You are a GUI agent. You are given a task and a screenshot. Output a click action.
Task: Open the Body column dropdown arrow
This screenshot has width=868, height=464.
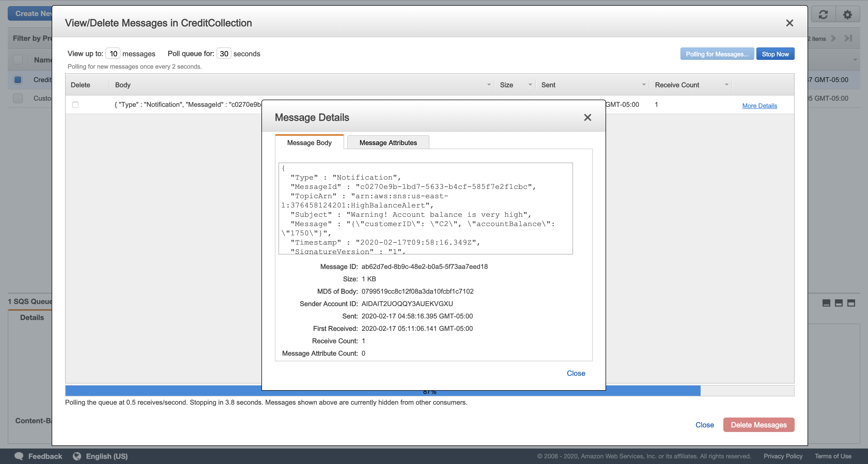click(x=489, y=85)
